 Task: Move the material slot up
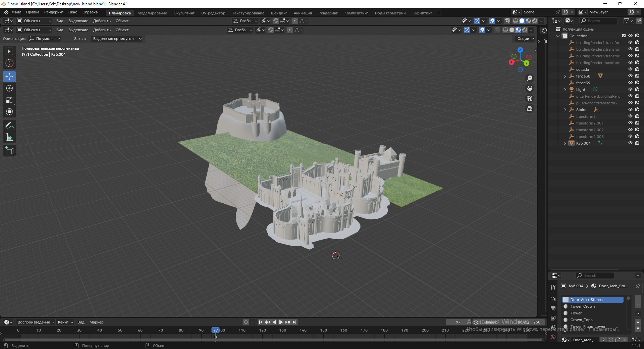coord(638,322)
